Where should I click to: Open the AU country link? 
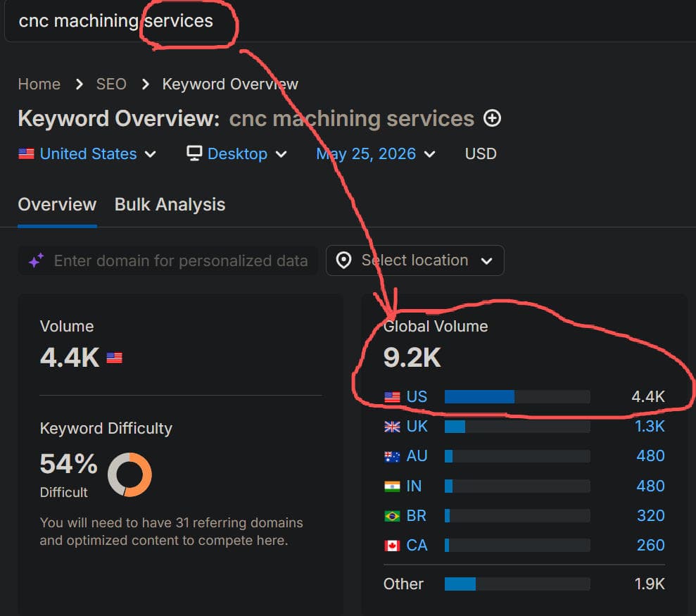click(417, 456)
